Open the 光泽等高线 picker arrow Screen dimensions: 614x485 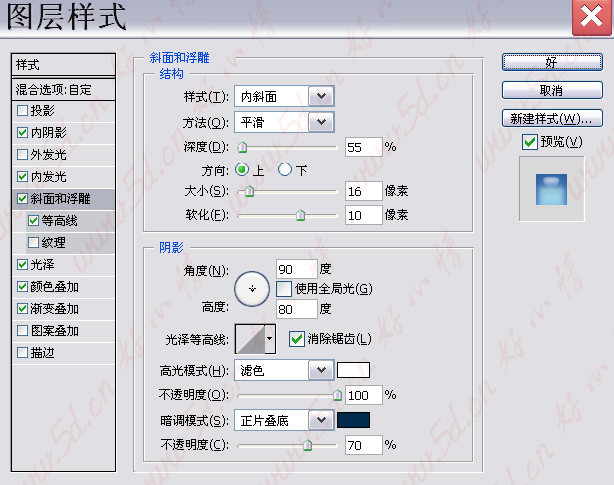click(270, 339)
